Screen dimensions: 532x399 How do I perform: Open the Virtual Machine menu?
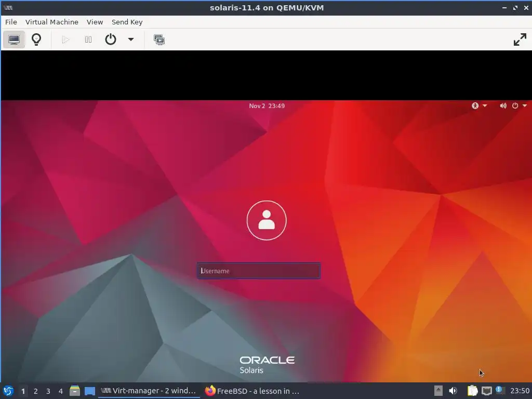pyautogui.click(x=52, y=22)
